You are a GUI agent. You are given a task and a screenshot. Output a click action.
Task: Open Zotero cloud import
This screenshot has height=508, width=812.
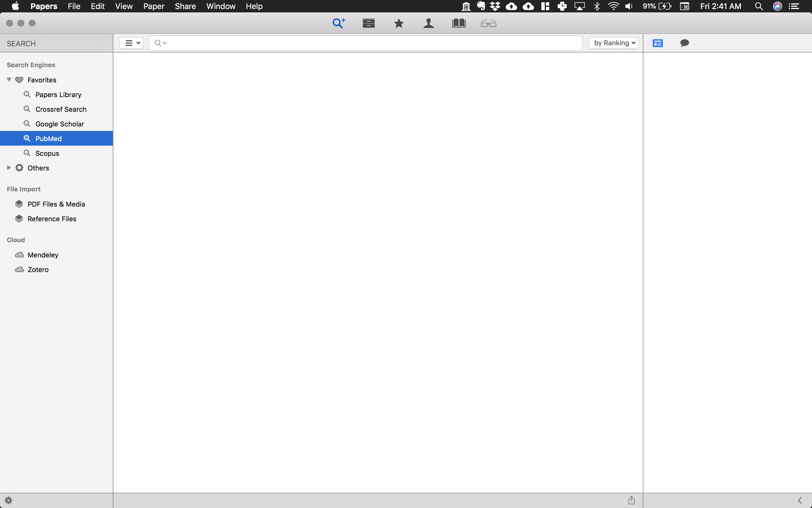[56, 270]
